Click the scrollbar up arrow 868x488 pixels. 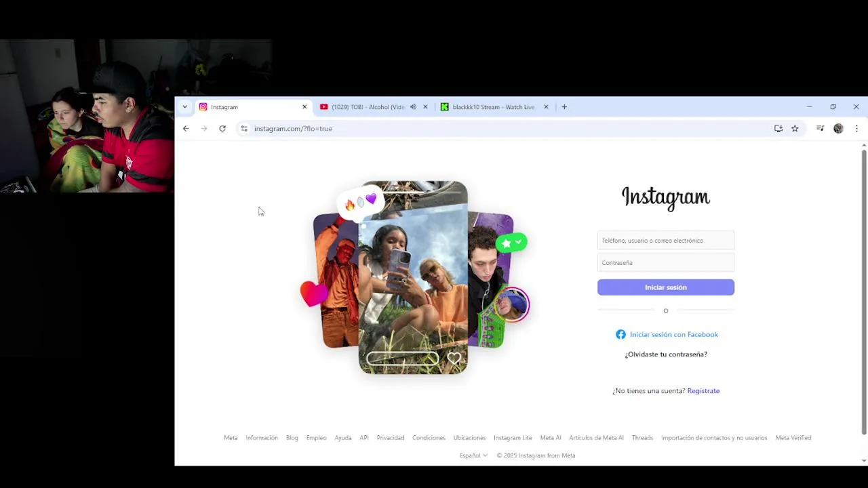864,145
